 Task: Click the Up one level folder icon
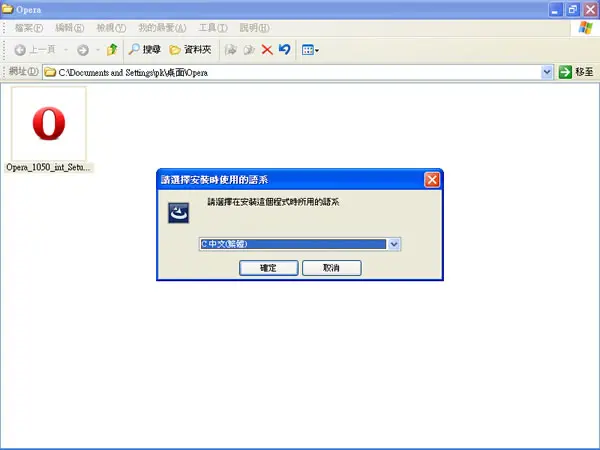112,50
